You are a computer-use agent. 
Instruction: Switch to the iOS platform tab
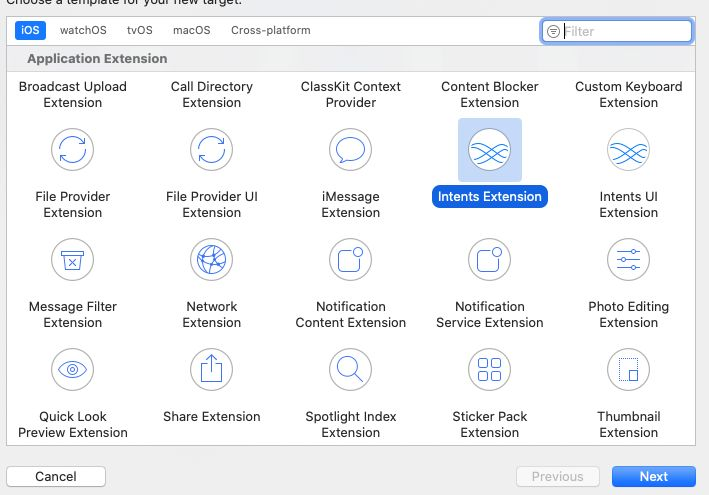click(30, 30)
